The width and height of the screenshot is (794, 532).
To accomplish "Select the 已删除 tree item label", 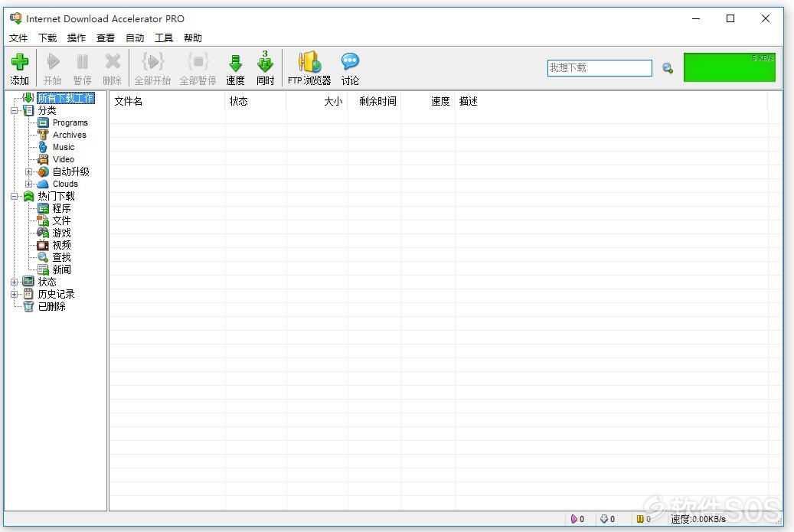I will click(51, 306).
